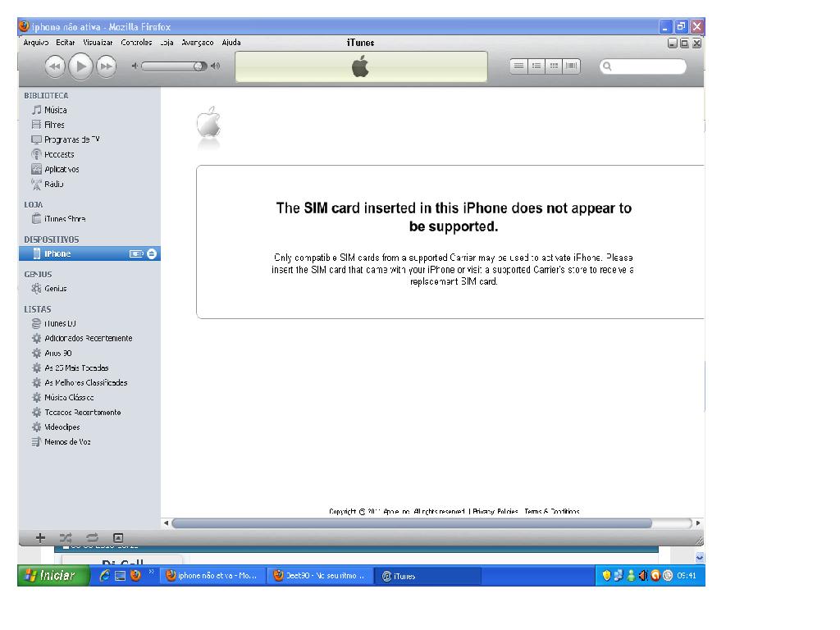This screenshot has width=840, height=630.
Task: Click the volume slider knob
Action: pos(199,66)
